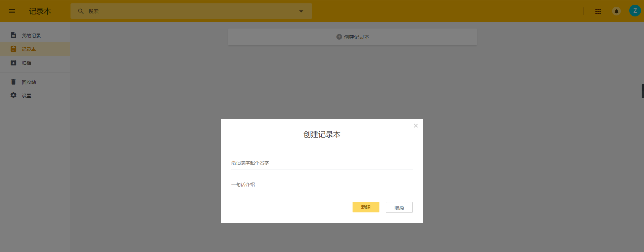
Task: Open notifications bell icon
Action: (x=616, y=11)
